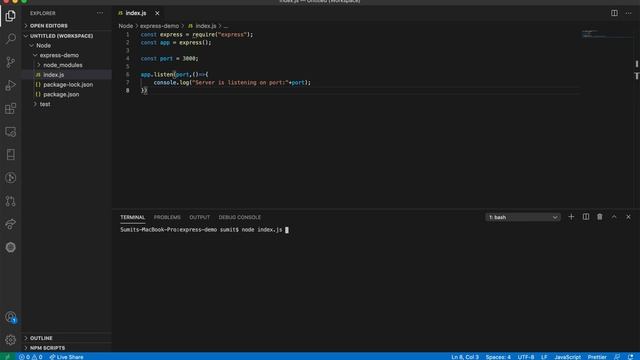Close the index.js editor tab
This screenshot has width=640, height=360.
157,13
